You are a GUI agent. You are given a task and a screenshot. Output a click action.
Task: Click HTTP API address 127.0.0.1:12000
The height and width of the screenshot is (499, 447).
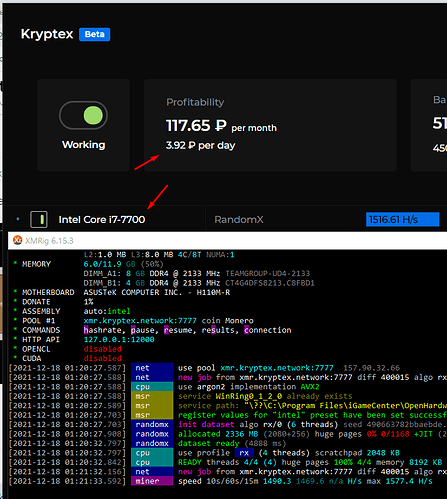(119, 339)
